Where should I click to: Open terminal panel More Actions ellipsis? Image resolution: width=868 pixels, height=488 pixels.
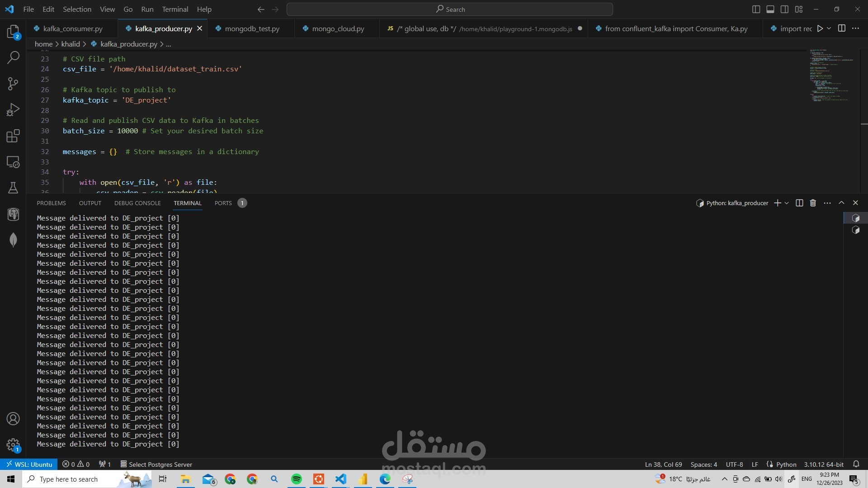coord(827,203)
